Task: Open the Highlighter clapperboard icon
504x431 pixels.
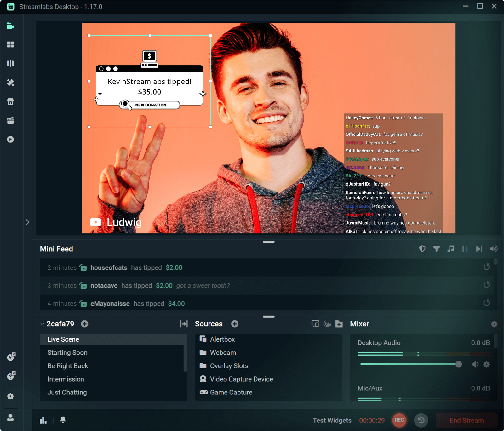Action: (10, 120)
